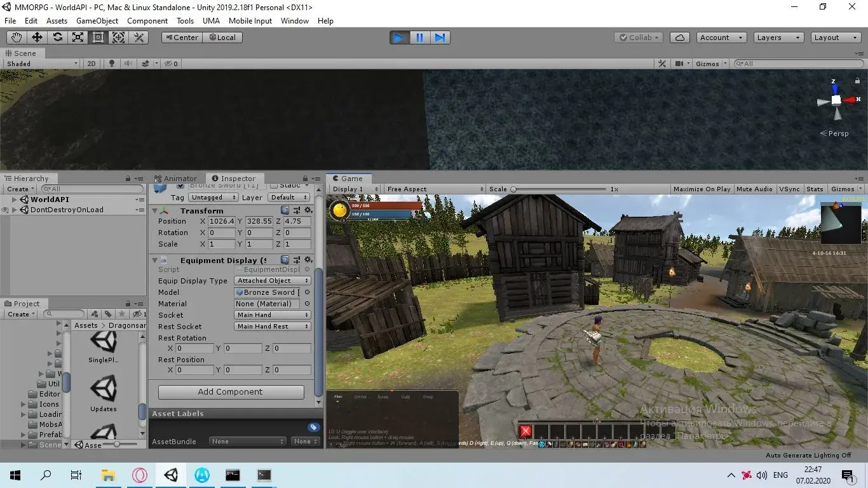Click the orientation gizmo X axis cone
The height and width of the screenshot is (488, 868).
pyautogui.click(x=850, y=100)
